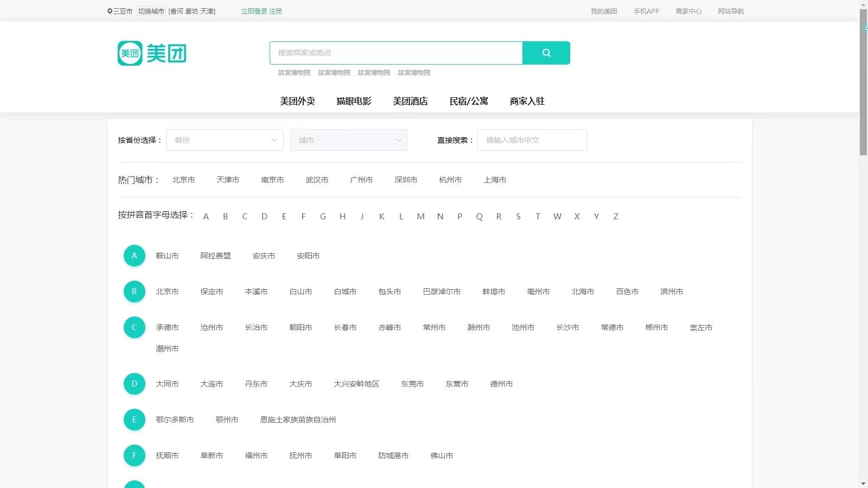The height and width of the screenshot is (488, 868).
Task: Jump to pinyin letter H
Action: pos(342,217)
